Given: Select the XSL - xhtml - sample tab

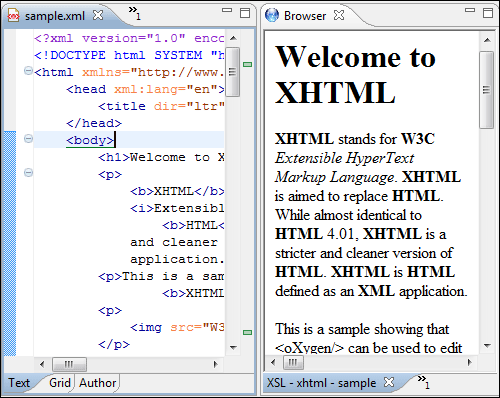Looking at the screenshot, I should click(x=321, y=383).
